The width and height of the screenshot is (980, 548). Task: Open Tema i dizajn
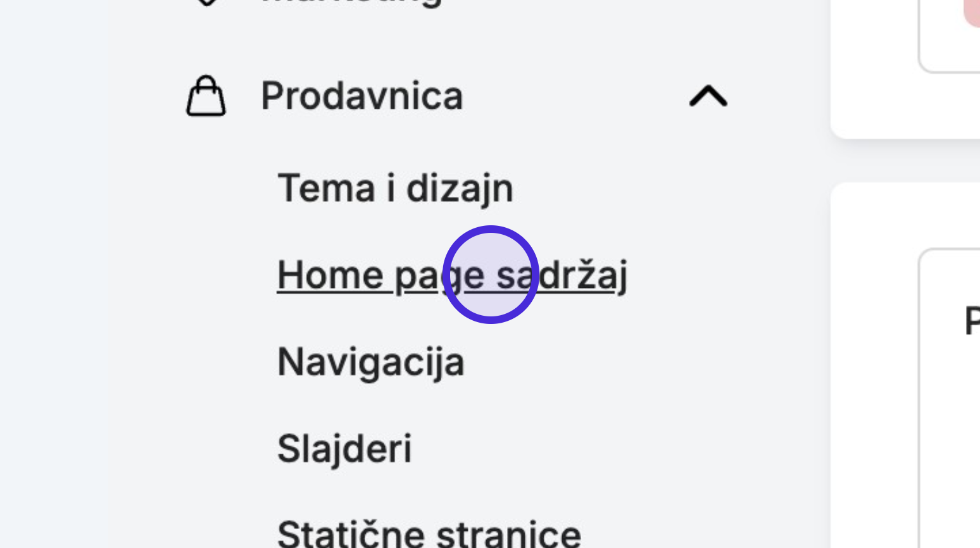pyautogui.click(x=396, y=189)
